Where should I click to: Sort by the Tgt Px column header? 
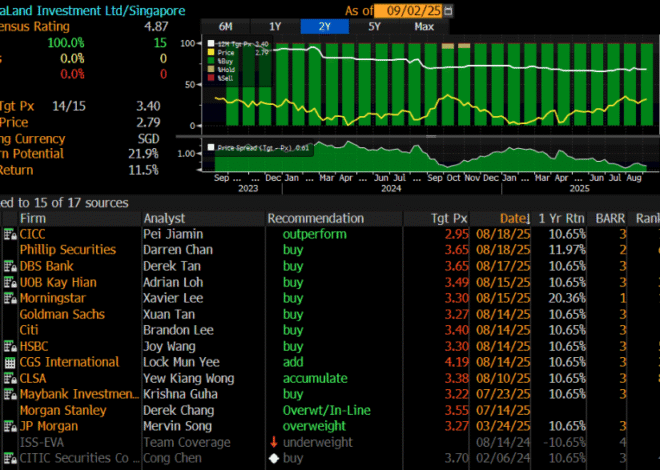click(x=449, y=218)
